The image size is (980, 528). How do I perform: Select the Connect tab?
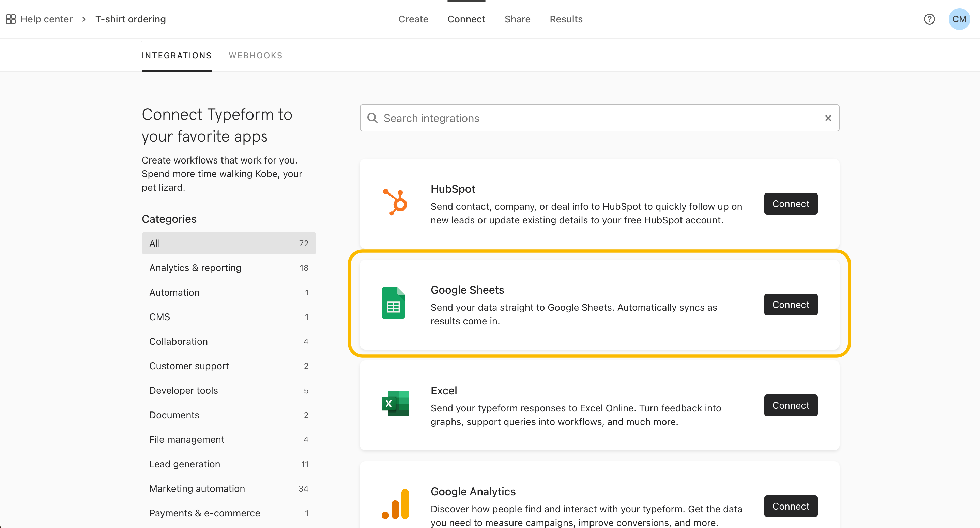click(466, 19)
